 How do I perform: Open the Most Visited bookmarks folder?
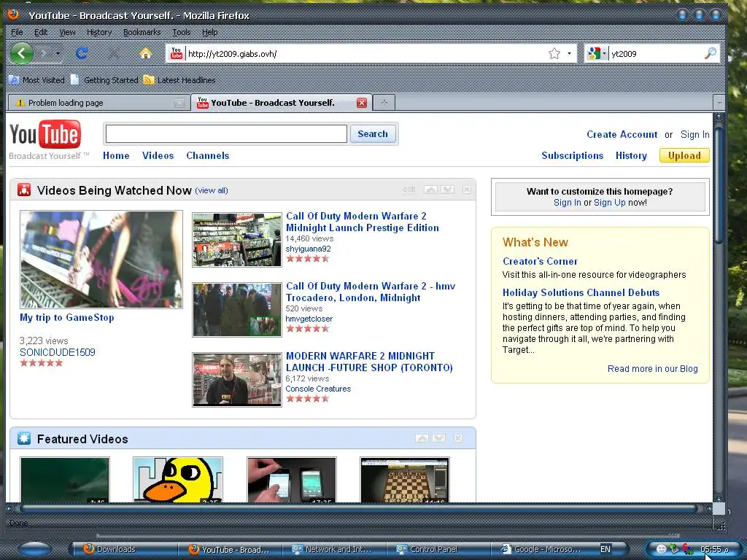pos(37,80)
